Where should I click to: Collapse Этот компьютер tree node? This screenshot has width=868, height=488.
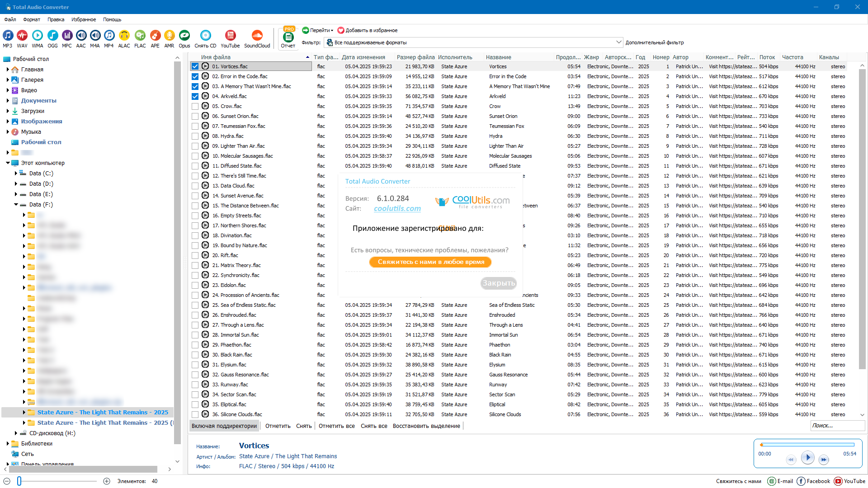(8, 163)
